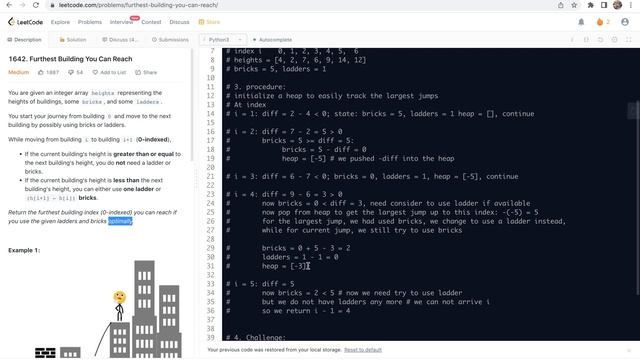Toggle editor fullscreen mode
The height and width of the screenshot is (360, 640).
(629, 40)
